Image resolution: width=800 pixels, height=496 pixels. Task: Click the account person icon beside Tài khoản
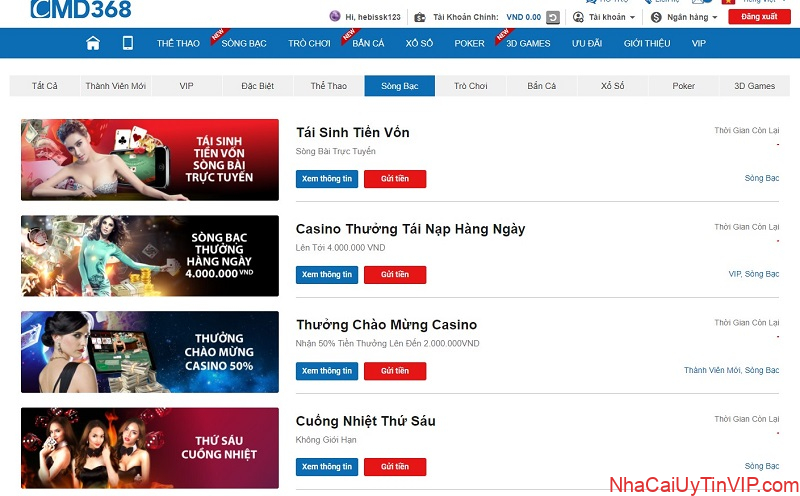click(578, 17)
